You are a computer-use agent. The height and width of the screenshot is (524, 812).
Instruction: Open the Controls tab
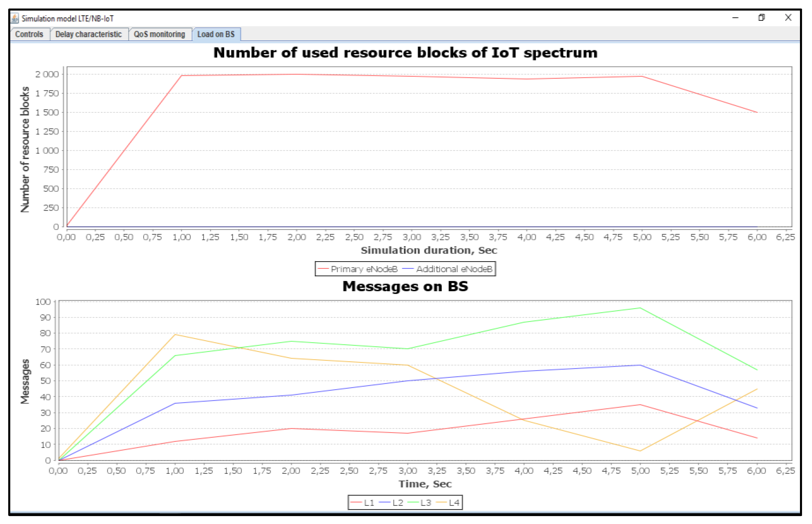coord(29,34)
